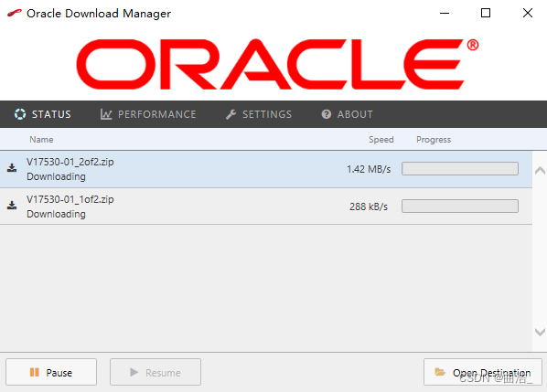Click Downloading status under V17530-01_1of2.zip
Viewport: 547px width, 392px height.
pos(56,214)
